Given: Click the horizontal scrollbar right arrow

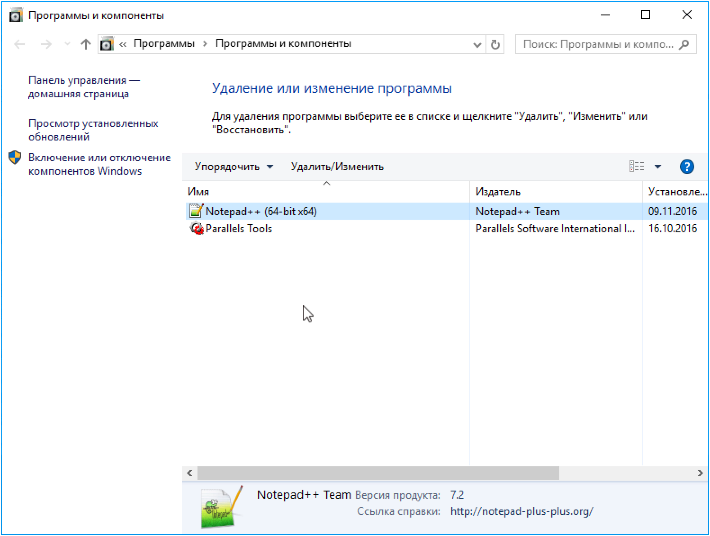Looking at the screenshot, I should click(x=700, y=473).
